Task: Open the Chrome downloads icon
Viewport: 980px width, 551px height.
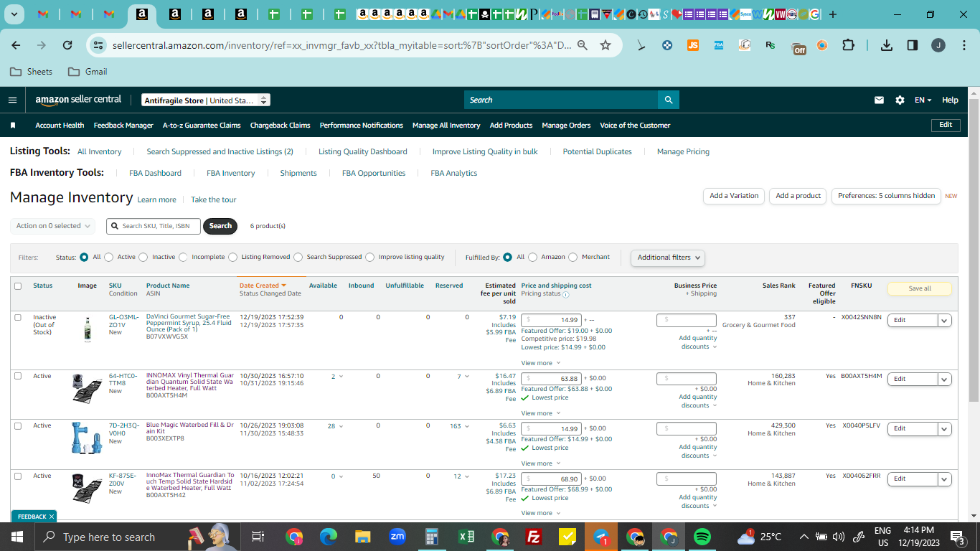Action: pyautogui.click(x=887, y=45)
